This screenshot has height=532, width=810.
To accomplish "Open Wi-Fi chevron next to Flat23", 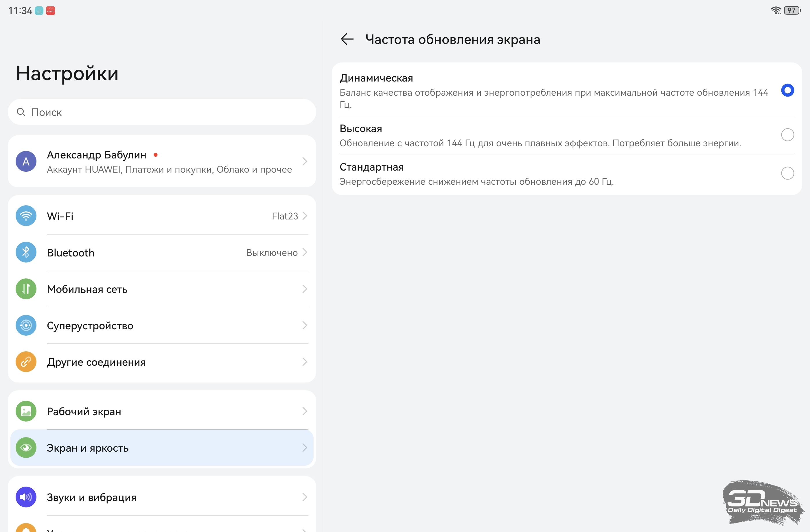I will [305, 216].
